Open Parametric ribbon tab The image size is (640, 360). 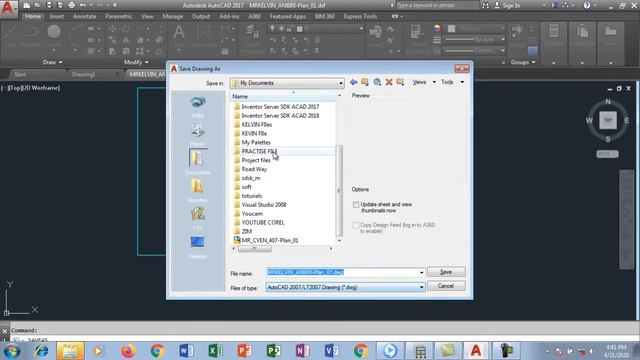[x=119, y=16]
